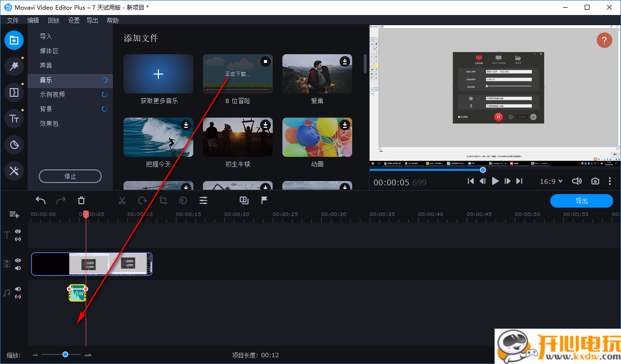Screen dimensions: 621x364
Task: Open the 16:9 aspect ratio dropdown
Action: (551, 181)
